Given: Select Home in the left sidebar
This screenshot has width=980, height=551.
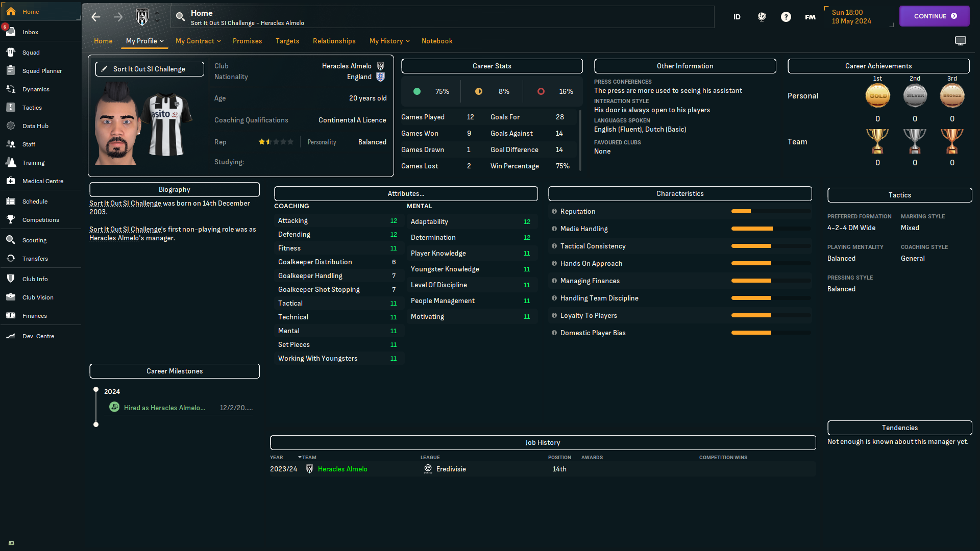Looking at the screenshot, I should pos(41,11).
